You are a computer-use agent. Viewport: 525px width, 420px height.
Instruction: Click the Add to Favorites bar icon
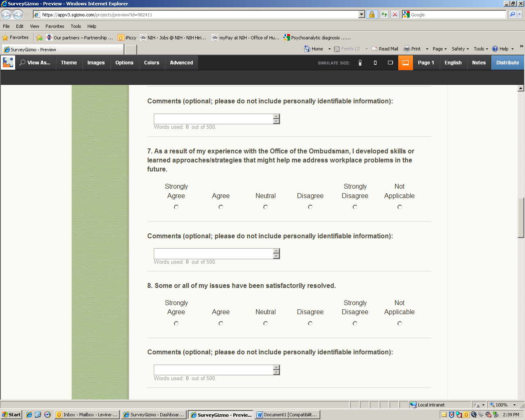coord(39,37)
